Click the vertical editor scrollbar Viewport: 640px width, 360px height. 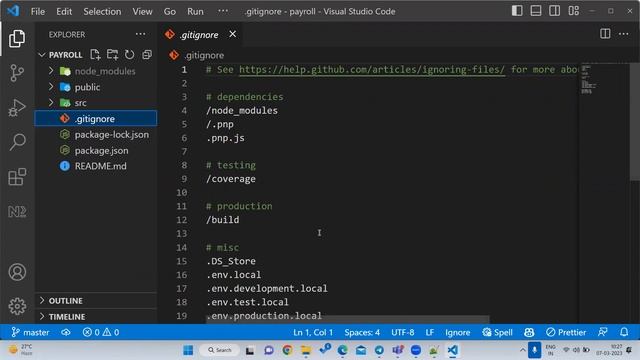[635, 121]
